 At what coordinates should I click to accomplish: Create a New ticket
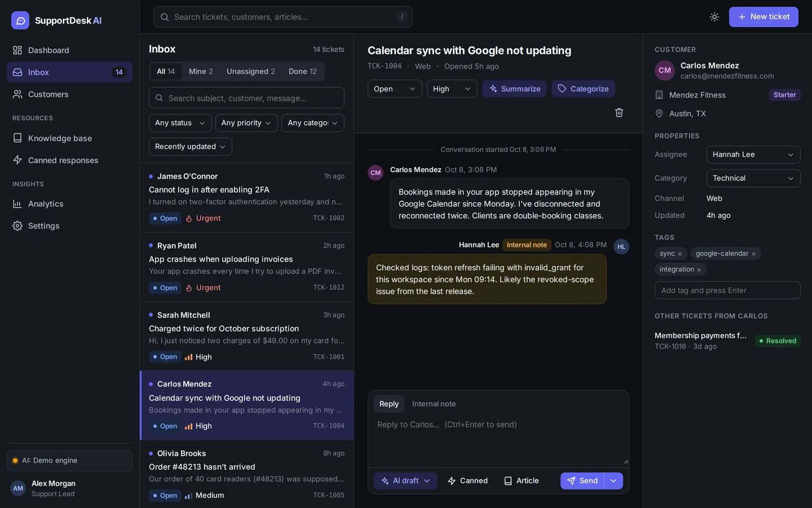click(763, 17)
